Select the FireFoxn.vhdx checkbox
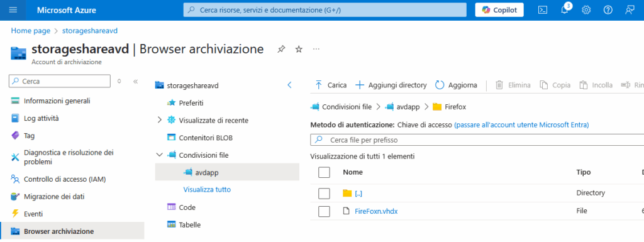644x242 pixels. [x=324, y=212]
